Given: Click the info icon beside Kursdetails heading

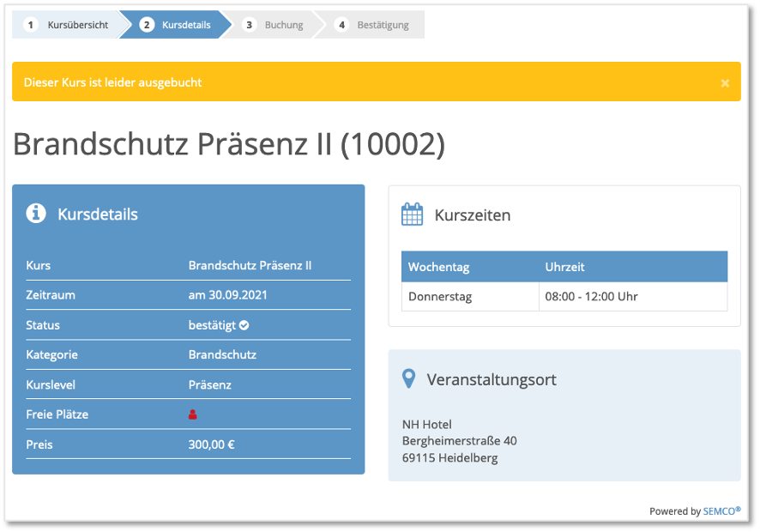Looking at the screenshot, I should (x=35, y=214).
